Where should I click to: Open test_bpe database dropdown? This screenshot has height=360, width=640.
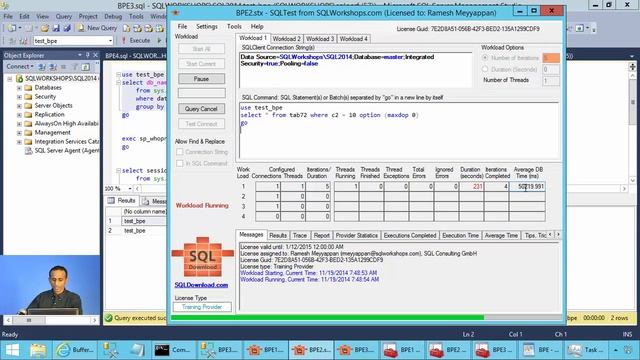click(110, 41)
